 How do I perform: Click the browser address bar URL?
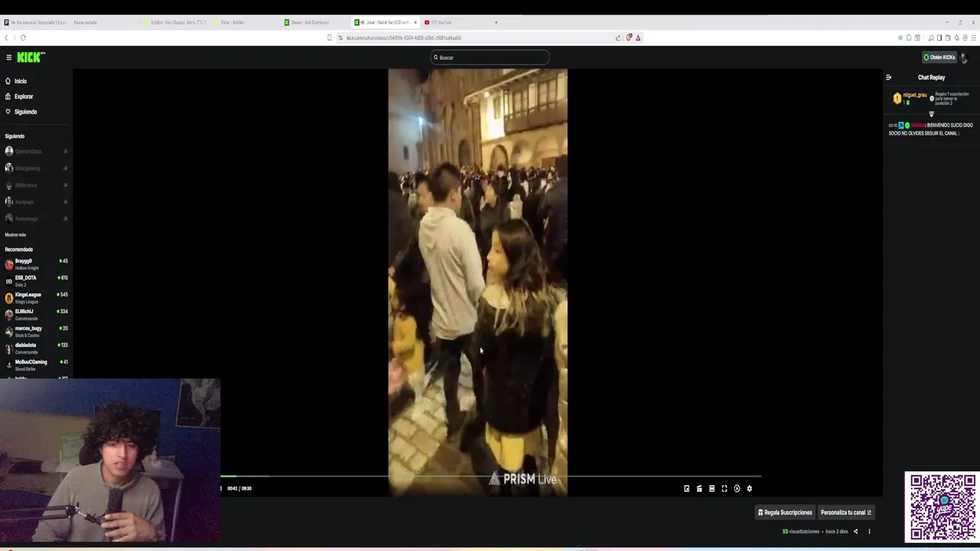tap(403, 37)
